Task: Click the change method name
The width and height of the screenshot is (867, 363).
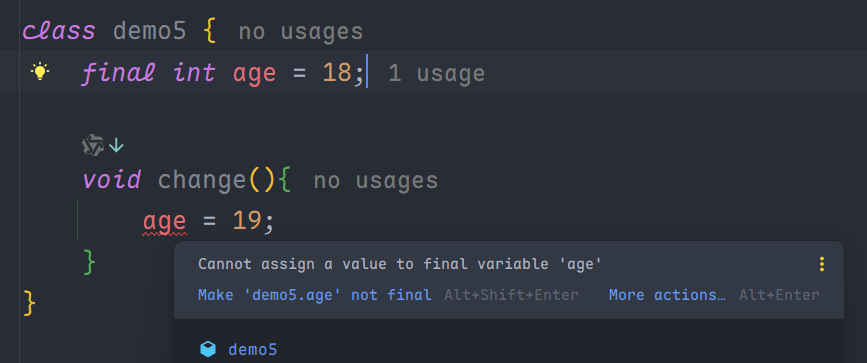Action: click(202, 180)
